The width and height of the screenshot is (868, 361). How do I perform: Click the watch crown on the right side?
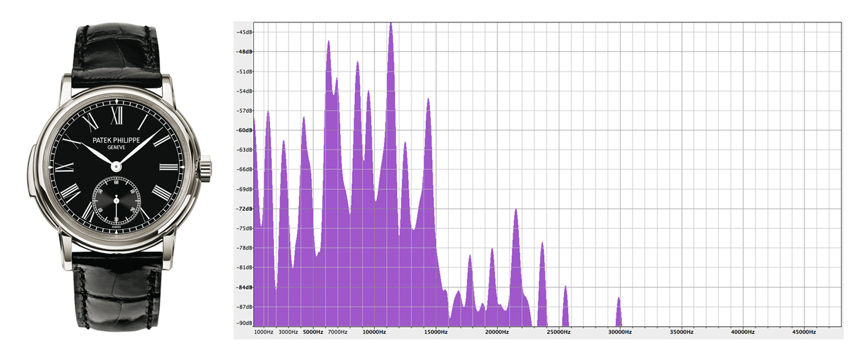[205, 168]
